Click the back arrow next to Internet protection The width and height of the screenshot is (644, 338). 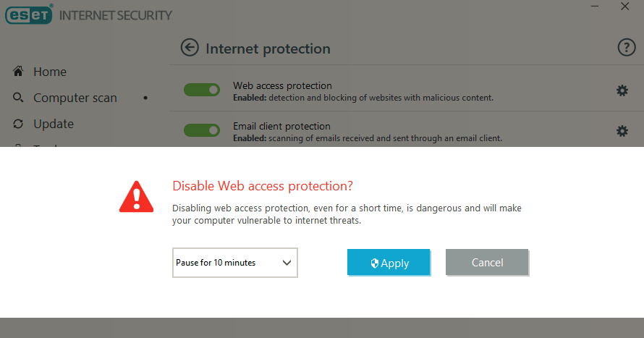(x=190, y=48)
